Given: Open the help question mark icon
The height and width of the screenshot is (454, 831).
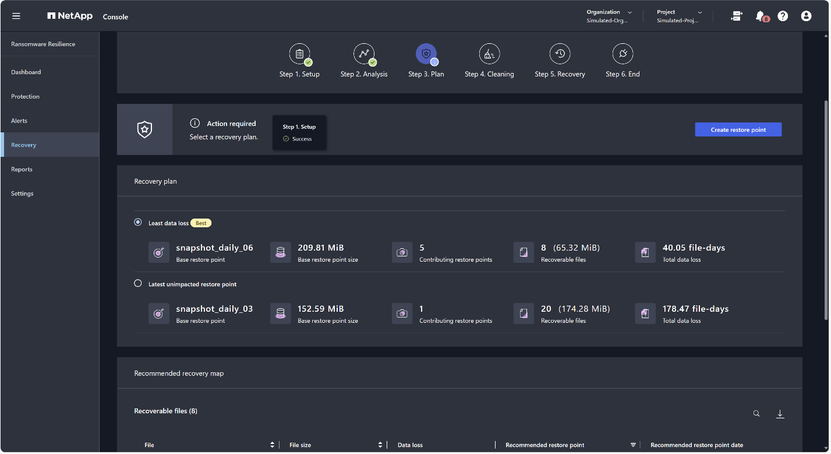Looking at the screenshot, I should click(x=783, y=16).
